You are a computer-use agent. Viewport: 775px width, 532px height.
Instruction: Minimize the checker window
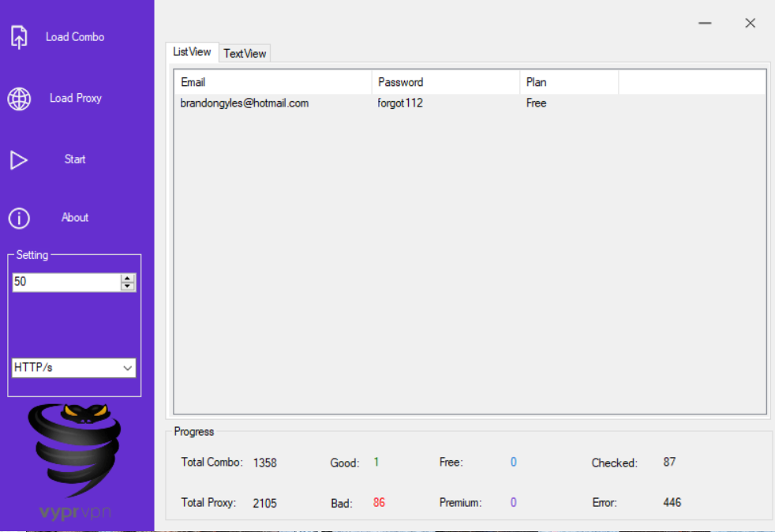click(705, 23)
